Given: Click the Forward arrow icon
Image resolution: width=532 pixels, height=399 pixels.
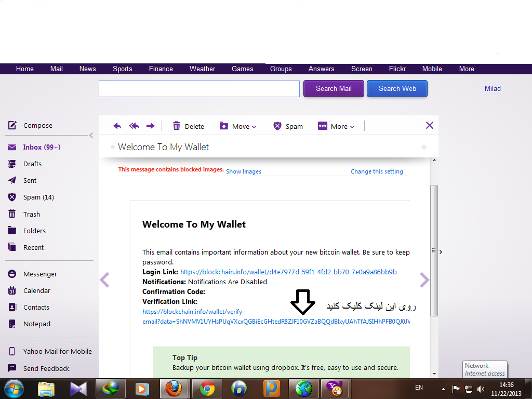Looking at the screenshot, I should tap(150, 126).
